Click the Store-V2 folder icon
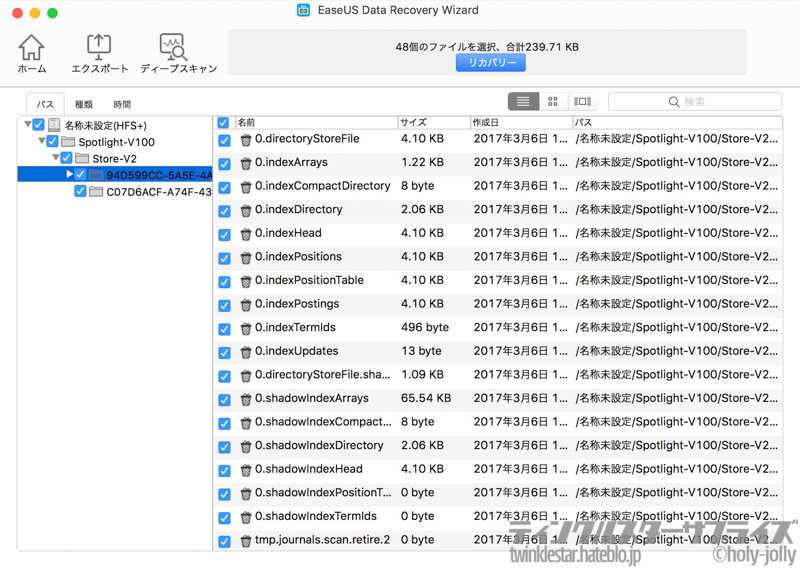This screenshot has height=568, width=800. point(82,158)
